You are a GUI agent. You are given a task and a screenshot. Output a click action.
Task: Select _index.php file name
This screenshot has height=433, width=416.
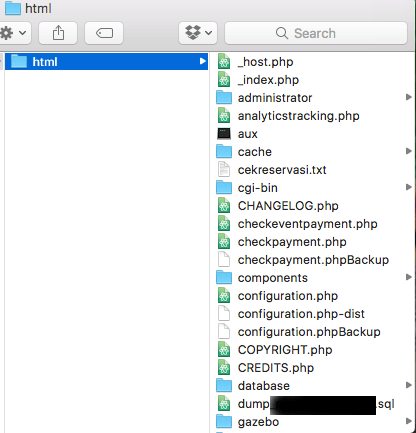[x=268, y=80]
